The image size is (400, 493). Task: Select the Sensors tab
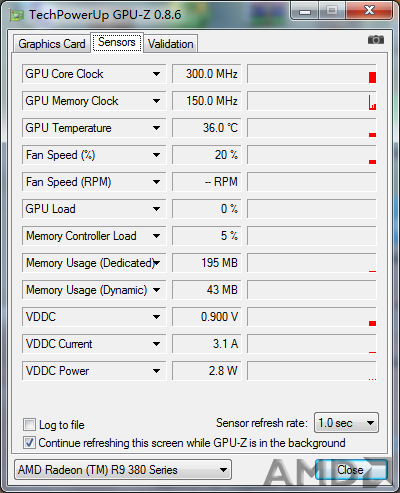[117, 42]
